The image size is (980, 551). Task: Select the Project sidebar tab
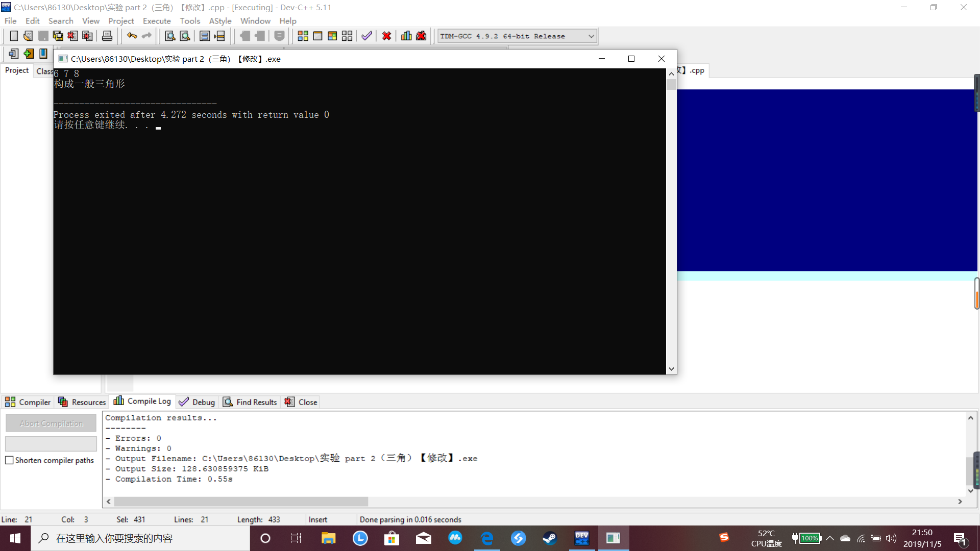[x=17, y=70]
